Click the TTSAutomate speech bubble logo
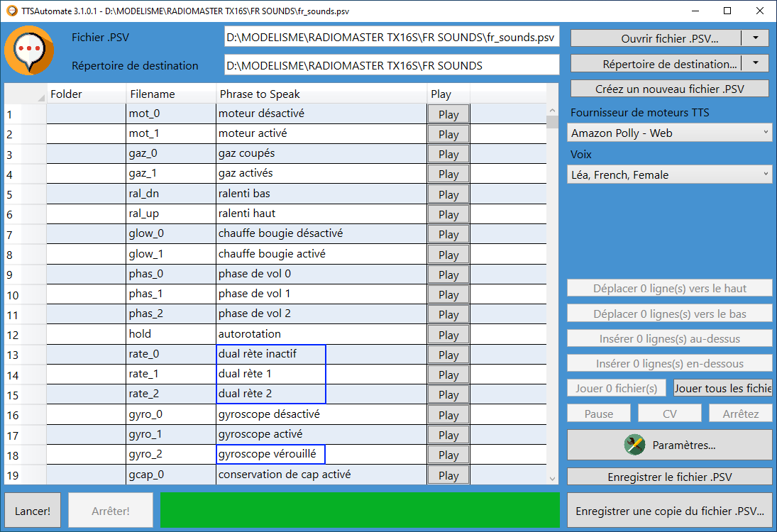This screenshot has height=532, width=777. point(28,50)
